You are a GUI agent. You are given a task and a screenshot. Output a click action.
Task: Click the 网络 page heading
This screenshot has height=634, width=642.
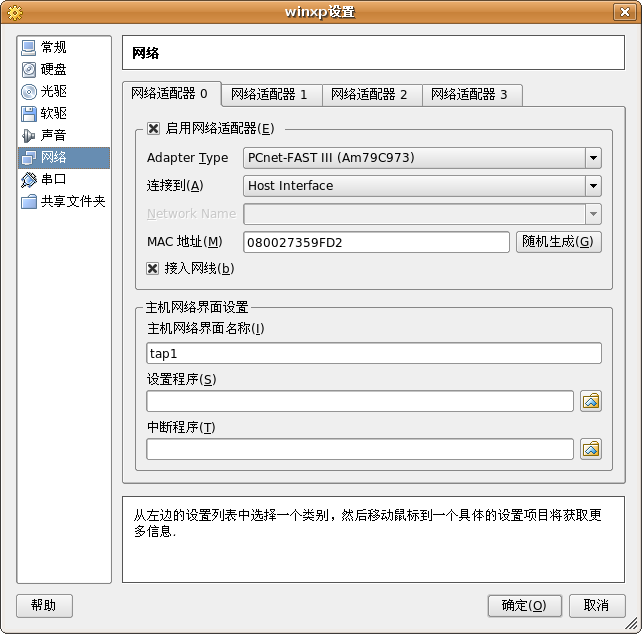click(x=145, y=53)
